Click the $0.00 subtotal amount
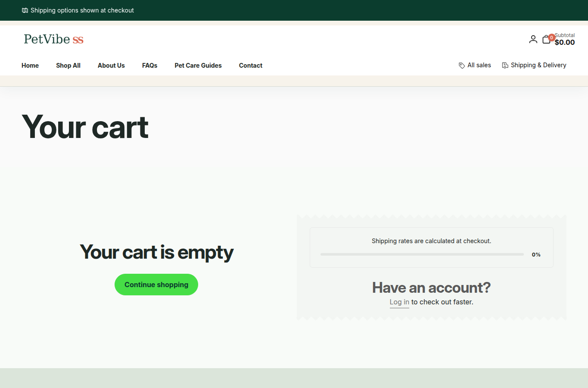 565,42
